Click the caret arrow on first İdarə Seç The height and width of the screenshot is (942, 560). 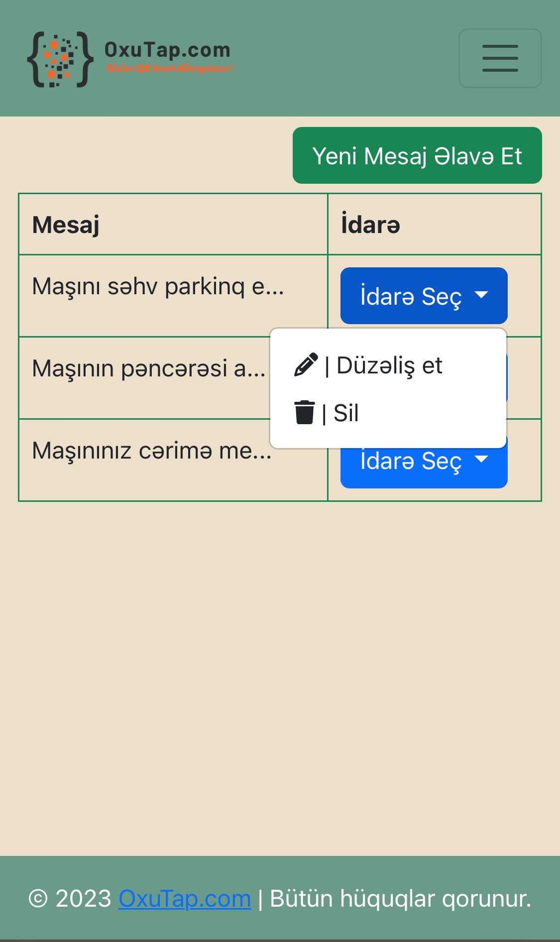point(481,295)
